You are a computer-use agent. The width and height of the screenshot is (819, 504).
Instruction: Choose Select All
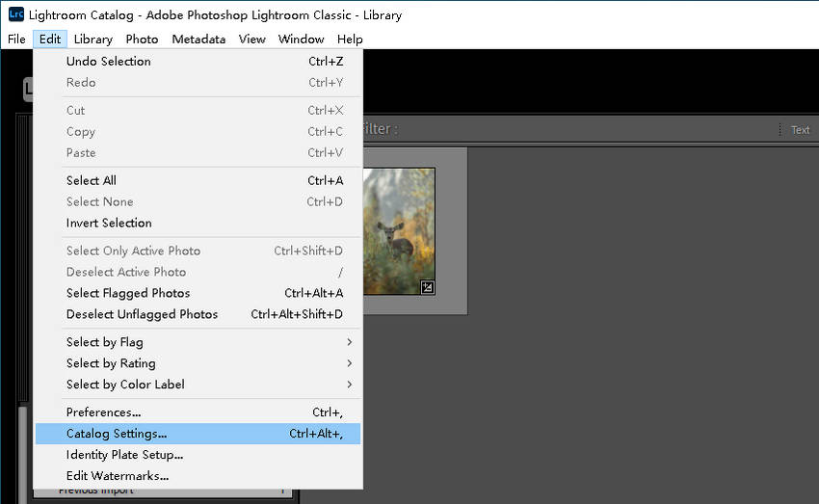198,180
